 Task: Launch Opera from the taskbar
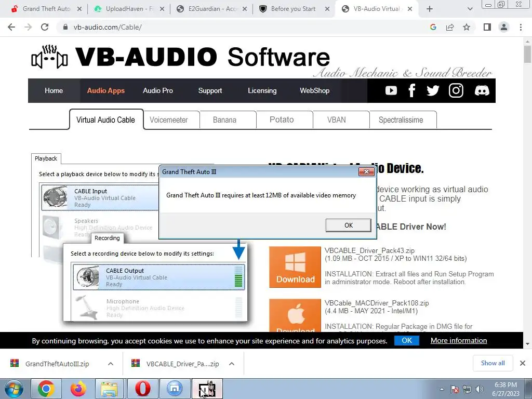142,389
